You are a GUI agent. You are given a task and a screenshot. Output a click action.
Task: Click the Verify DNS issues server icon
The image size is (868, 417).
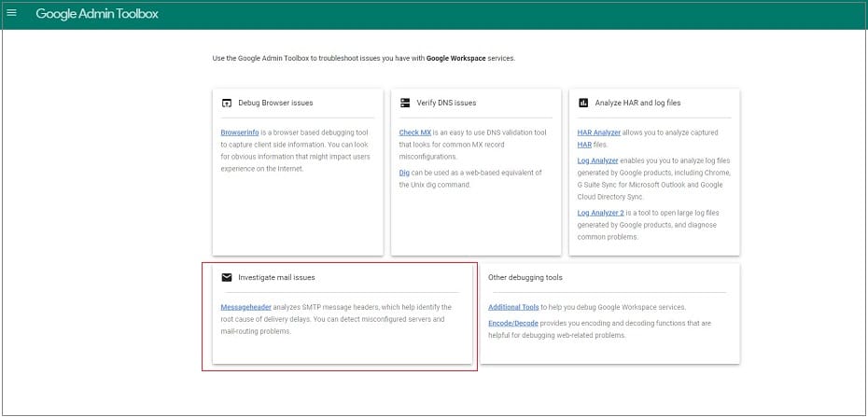[405, 103]
